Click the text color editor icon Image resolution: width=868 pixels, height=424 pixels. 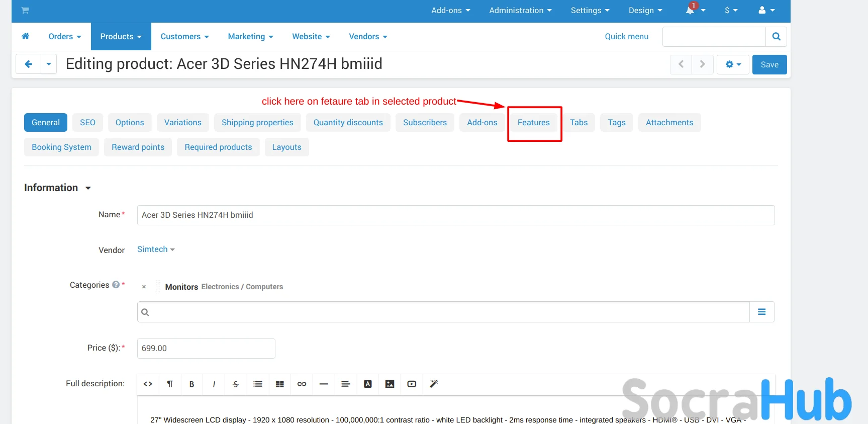pyautogui.click(x=368, y=384)
